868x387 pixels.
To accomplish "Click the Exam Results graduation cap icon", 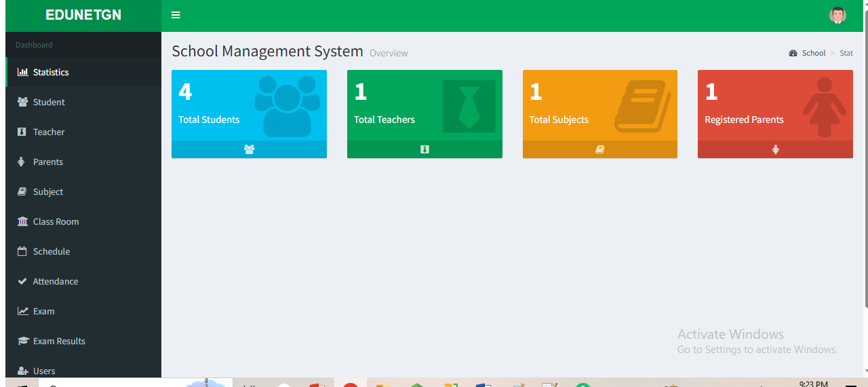I will pos(22,341).
